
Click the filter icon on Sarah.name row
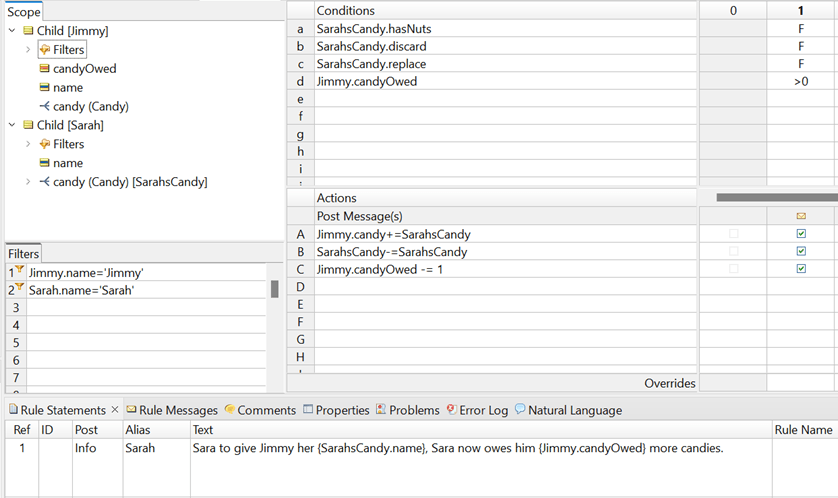(x=18, y=290)
